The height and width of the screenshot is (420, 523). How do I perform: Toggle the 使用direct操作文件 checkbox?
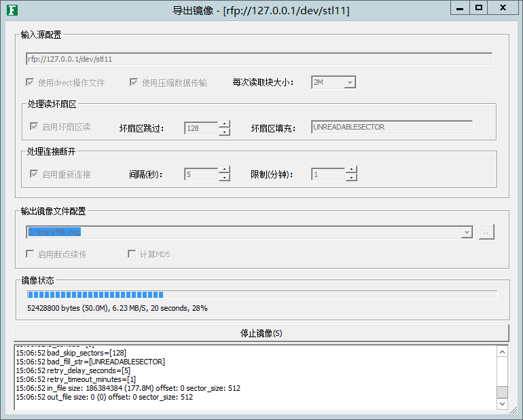point(30,83)
